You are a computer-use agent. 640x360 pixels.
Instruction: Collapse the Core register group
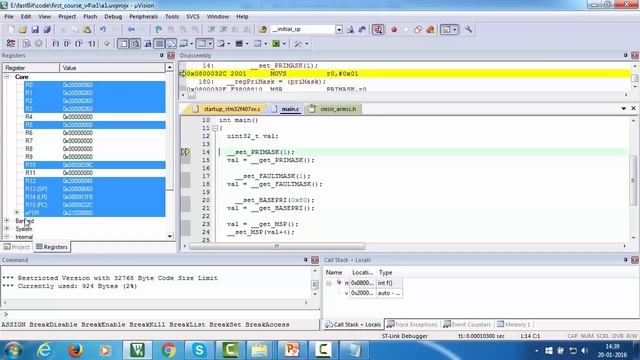(7, 77)
